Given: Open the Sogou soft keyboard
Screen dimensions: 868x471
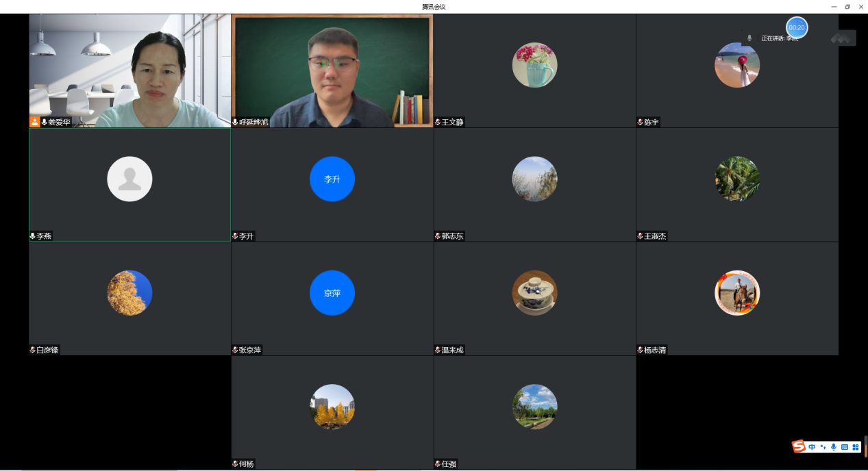Looking at the screenshot, I should [845, 447].
